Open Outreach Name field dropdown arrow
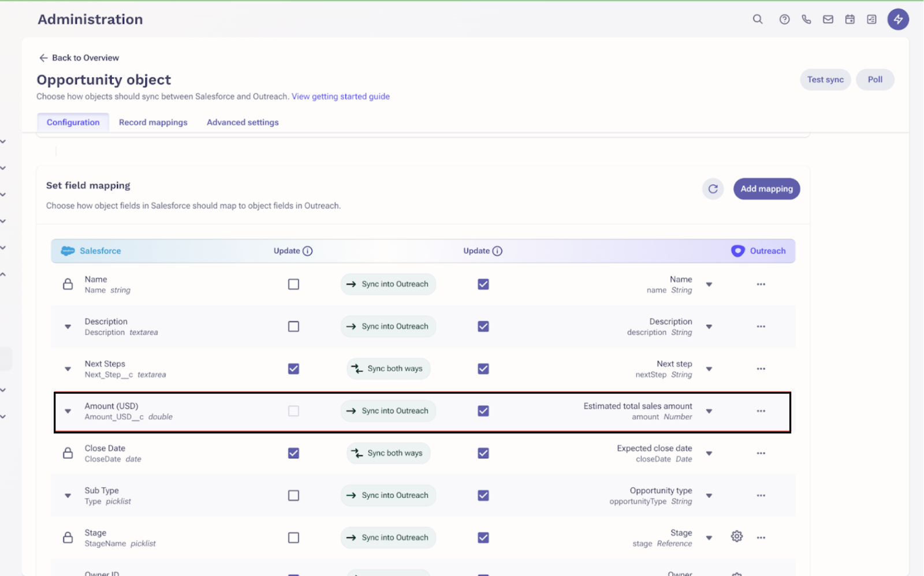Image resolution: width=924 pixels, height=576 pixels. point(709,285)
